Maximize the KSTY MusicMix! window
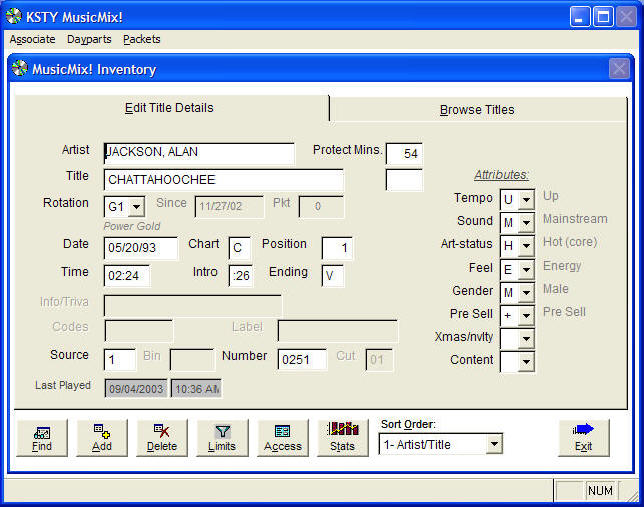The width and height of the screenshot is (644, 507). click(x=603, y=17)
